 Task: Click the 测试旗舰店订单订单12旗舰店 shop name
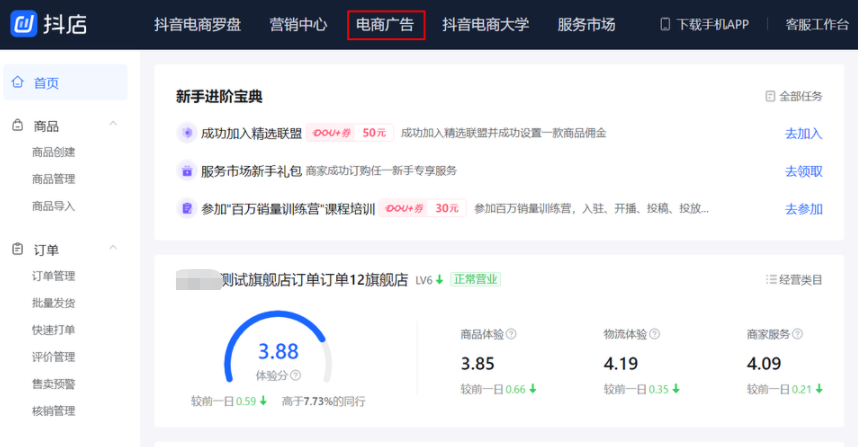pos(315,280)
